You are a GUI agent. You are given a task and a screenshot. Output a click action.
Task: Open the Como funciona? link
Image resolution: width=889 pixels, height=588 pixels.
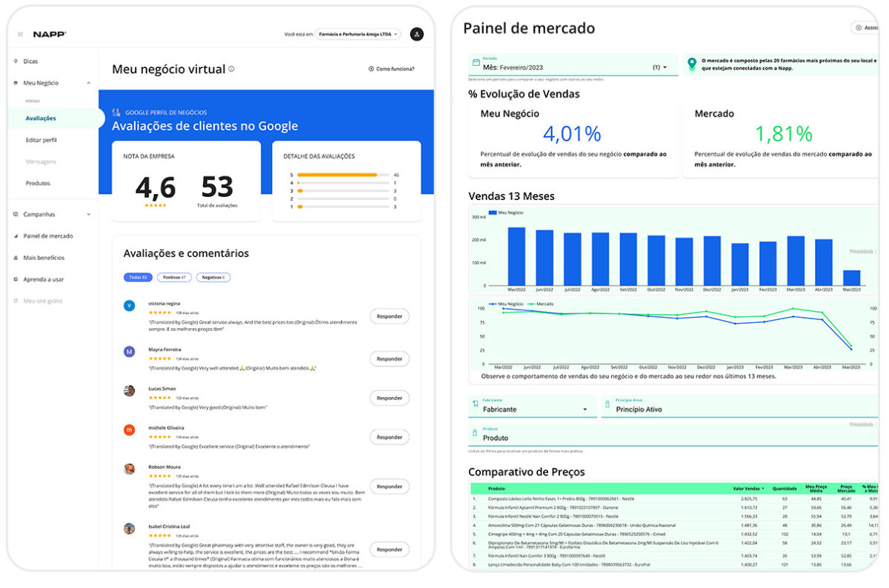coord(391,69)
